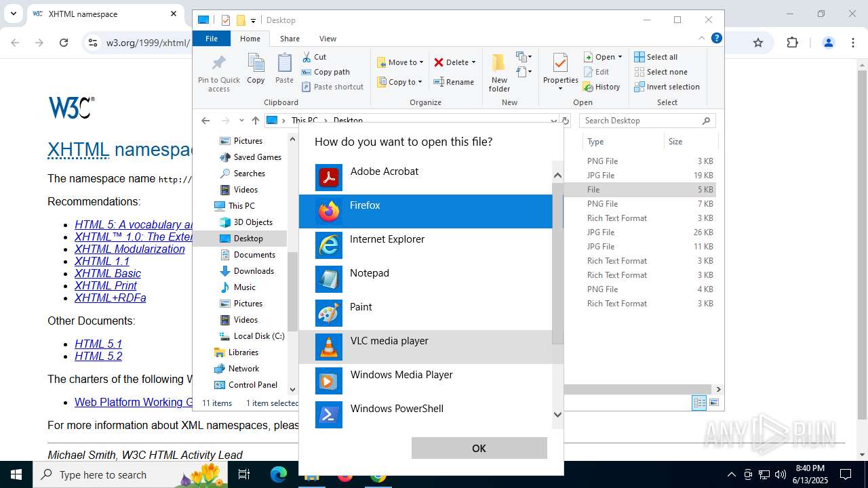Open Microsoft Edge from the taskbar

(279, 474)
